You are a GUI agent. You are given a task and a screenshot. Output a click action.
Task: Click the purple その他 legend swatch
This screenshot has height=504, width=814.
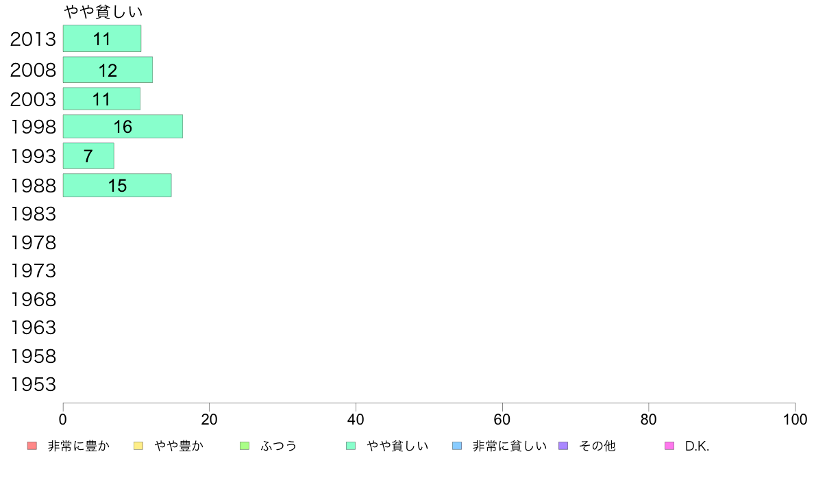(x=563, y=446)
